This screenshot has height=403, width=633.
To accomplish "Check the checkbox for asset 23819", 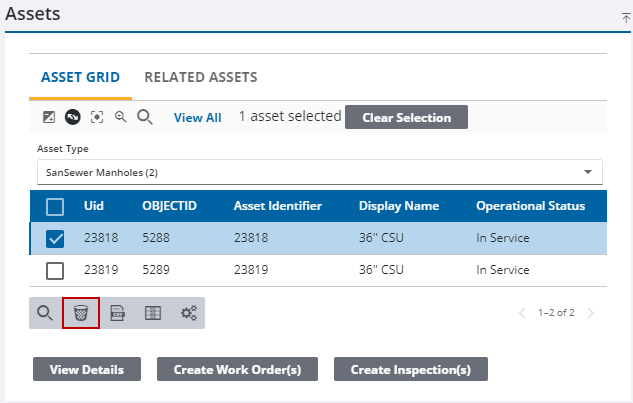I will point(56,270).
